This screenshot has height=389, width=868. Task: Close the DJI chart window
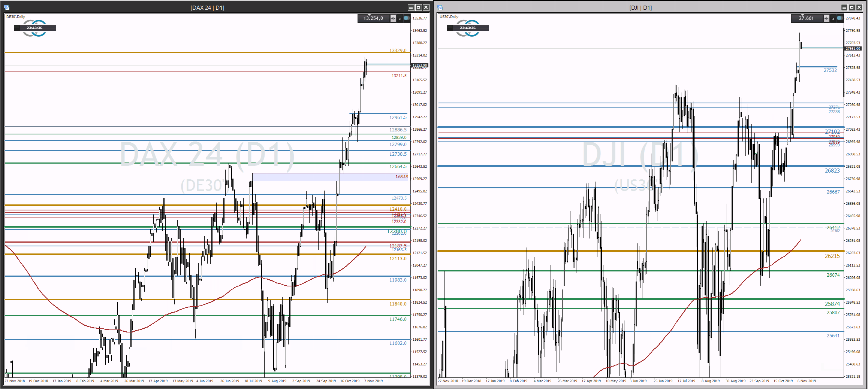(859, 7)
